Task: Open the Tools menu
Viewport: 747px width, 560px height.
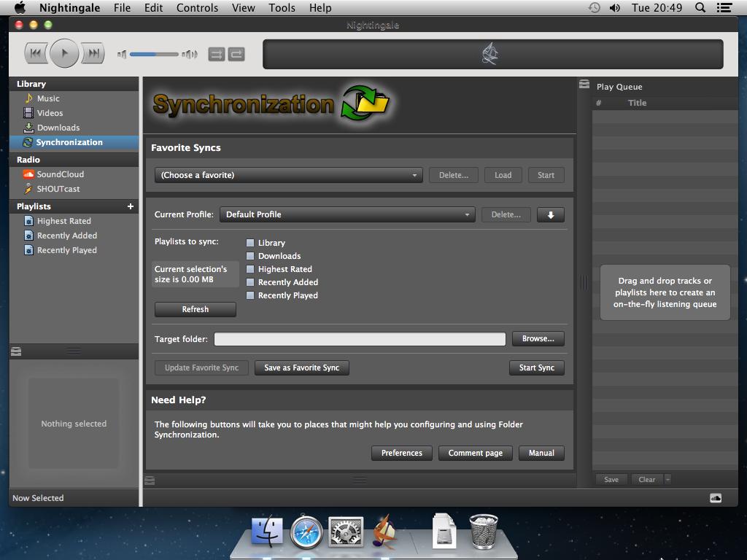Action: point(282,8)
